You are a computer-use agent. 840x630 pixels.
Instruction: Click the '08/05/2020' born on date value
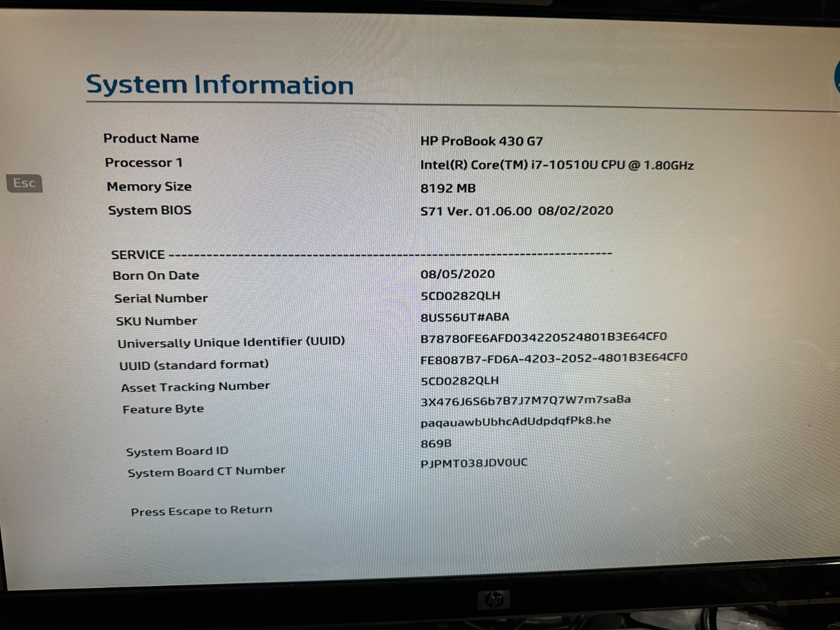457,274
